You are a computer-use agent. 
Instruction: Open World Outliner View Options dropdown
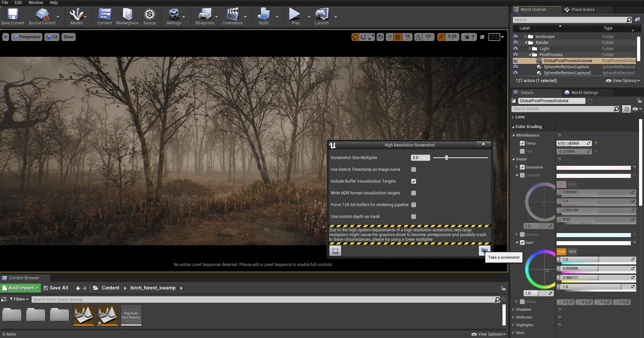(623, 80)
